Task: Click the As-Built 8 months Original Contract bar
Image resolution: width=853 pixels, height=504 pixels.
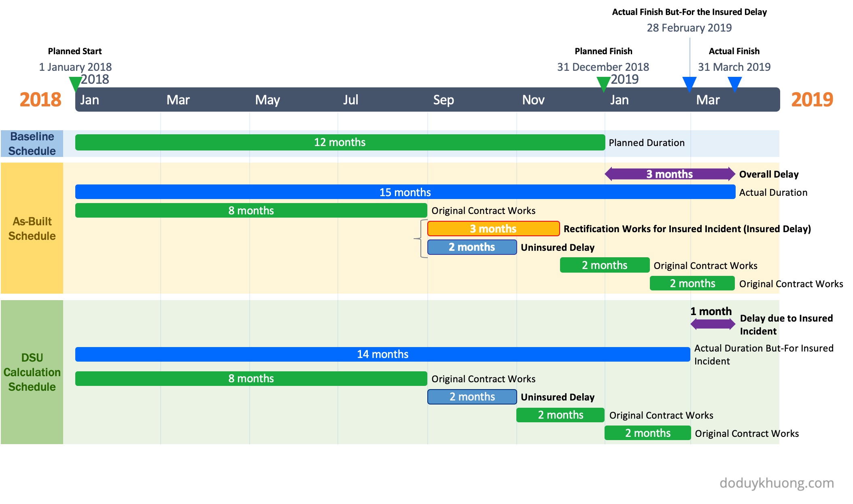Action: coord(251,210)
